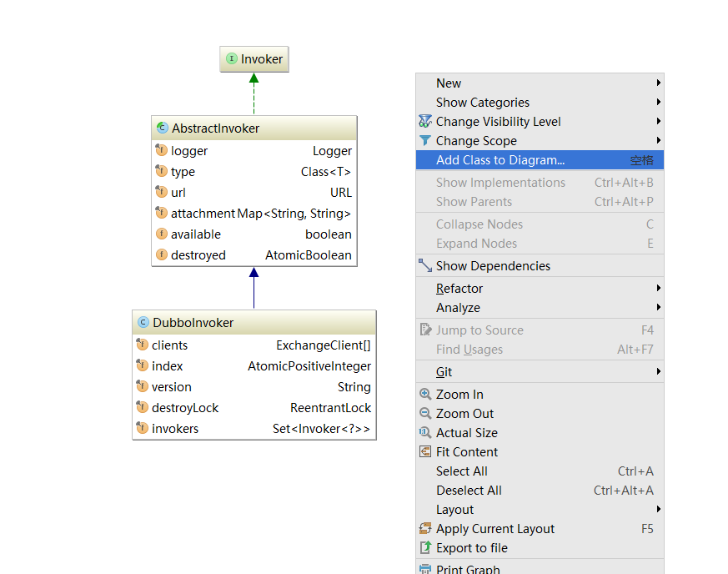Click the Change Scope funnel icon

(x=424, y=140)
